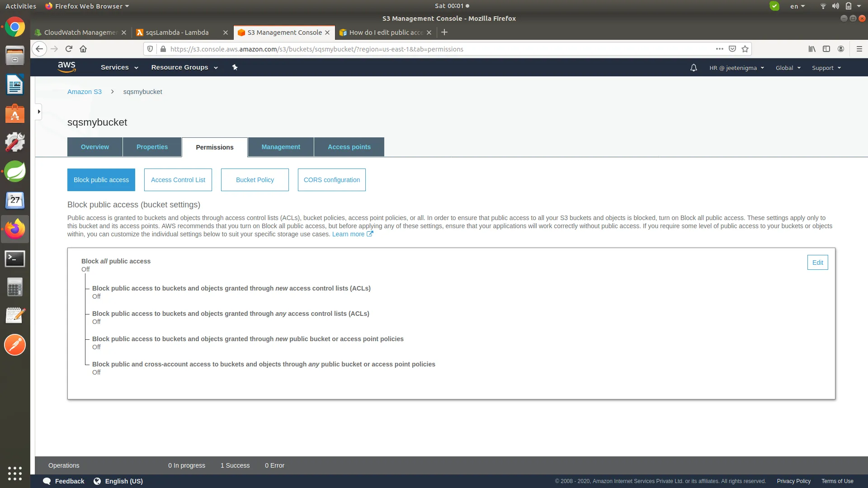Expand the Services dropdown
Image resolution: width=868 pixels, height=488 pixels.
coord(119,67)
